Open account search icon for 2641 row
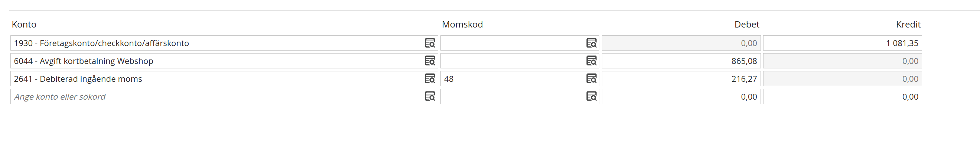The width and height of the screenshot is (980, 161). [430, 79]
